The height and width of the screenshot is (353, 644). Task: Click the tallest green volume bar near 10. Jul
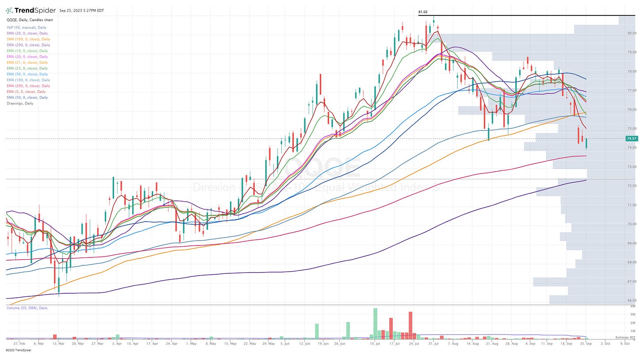376,324
